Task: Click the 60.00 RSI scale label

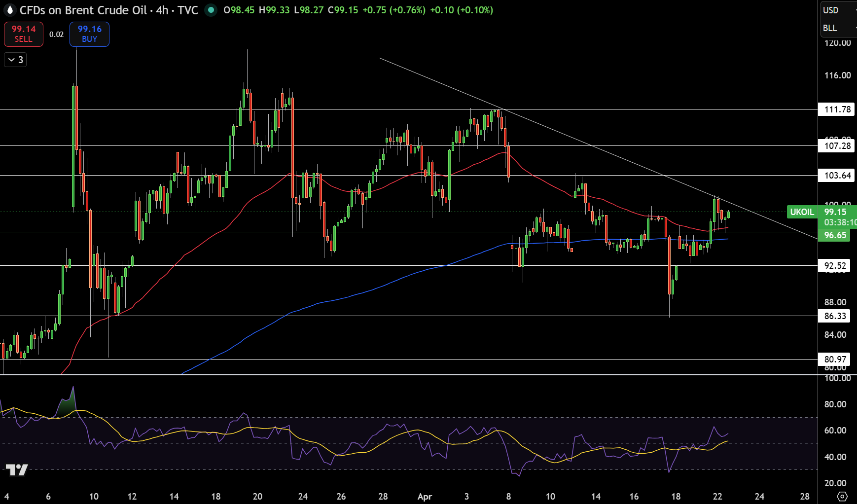Action: 835,431
